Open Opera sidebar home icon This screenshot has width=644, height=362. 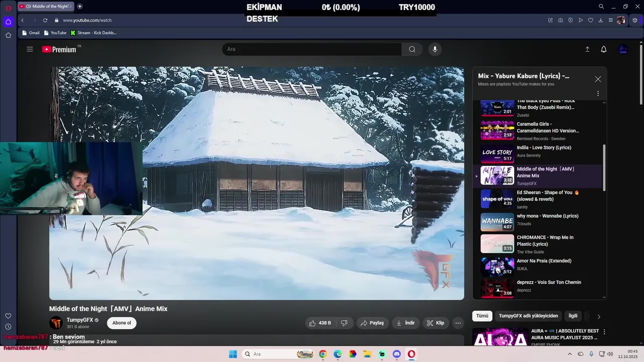coord(8,22)
